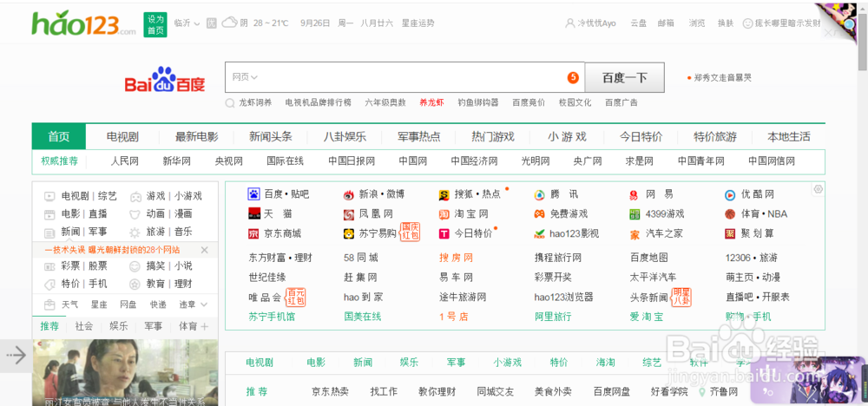Open 云盘 in the top bar
This screenshot has width=868, height=406.
pos(638,23)
